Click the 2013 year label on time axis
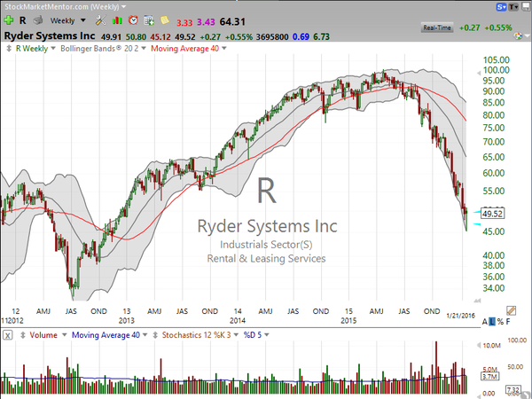The width and height of the screenshot is (532, 399). [x=126, y=320]
